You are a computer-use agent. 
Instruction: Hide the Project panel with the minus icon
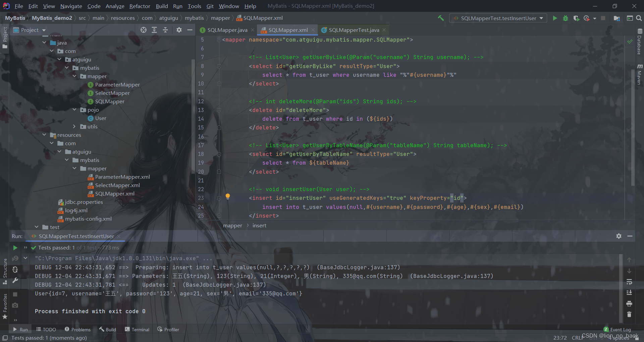click(190, 30)
